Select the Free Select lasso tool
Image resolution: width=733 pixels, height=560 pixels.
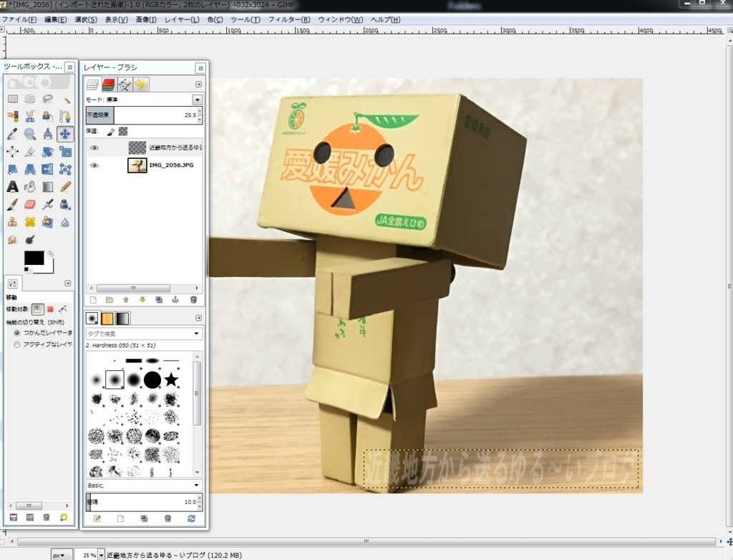(47, 99)
